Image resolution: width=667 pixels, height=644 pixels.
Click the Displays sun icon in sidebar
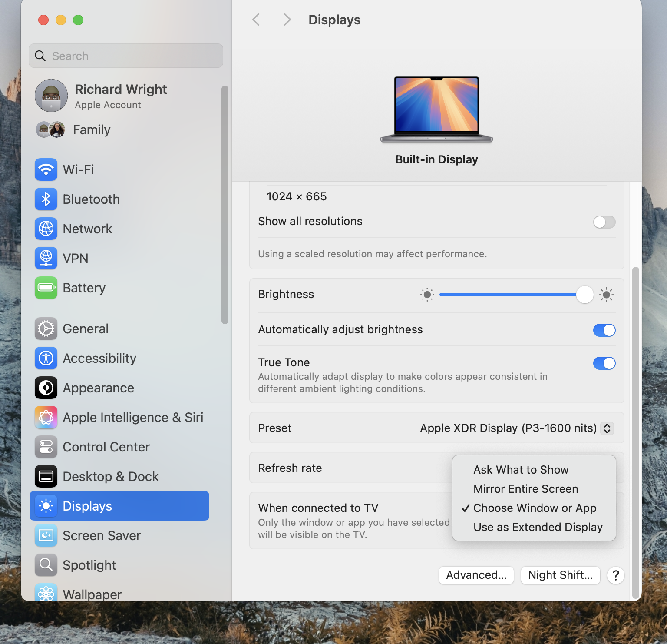tap(46, 506)
